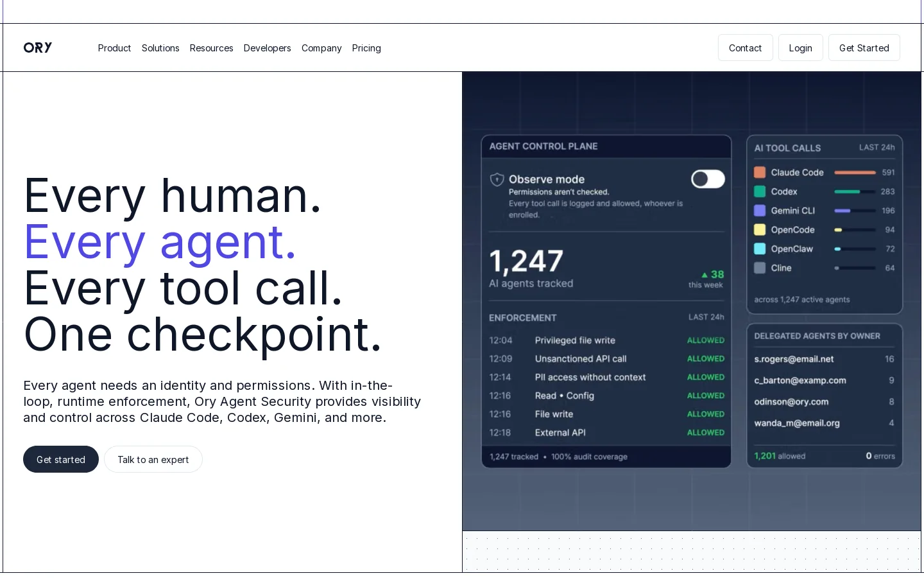Click the OpenCode usage bar
This screenshot has width=924, height=578.
point(855,229)
